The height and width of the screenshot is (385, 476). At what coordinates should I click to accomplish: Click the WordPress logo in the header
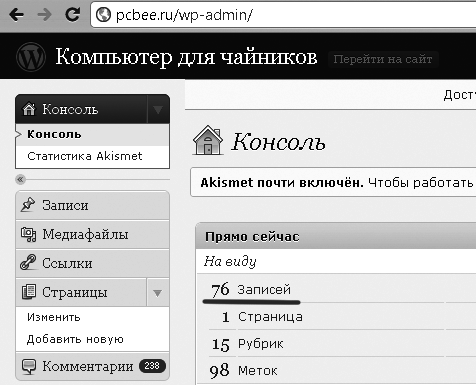pos(31,57)
